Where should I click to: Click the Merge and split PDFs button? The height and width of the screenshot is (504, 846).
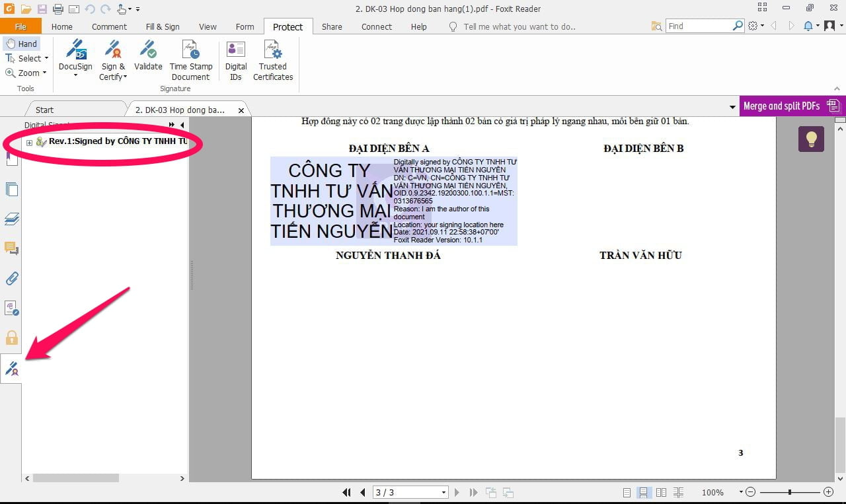pyautogui.click(x=786, y=106)
